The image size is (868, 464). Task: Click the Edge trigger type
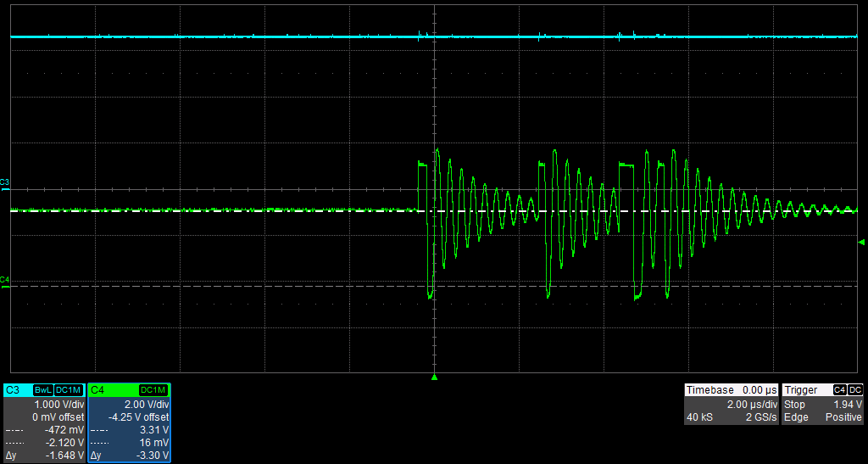pyautogui.click(x=796, y=417)
